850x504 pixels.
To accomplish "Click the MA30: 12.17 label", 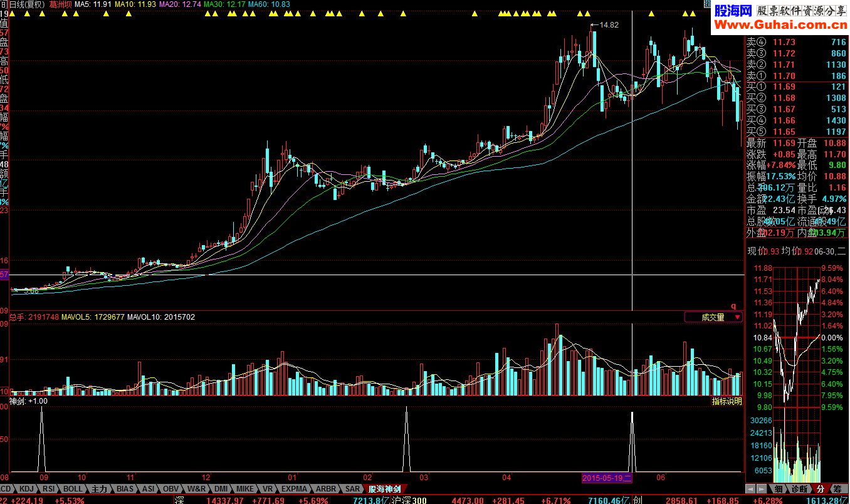I will click(x=224, y=4).
